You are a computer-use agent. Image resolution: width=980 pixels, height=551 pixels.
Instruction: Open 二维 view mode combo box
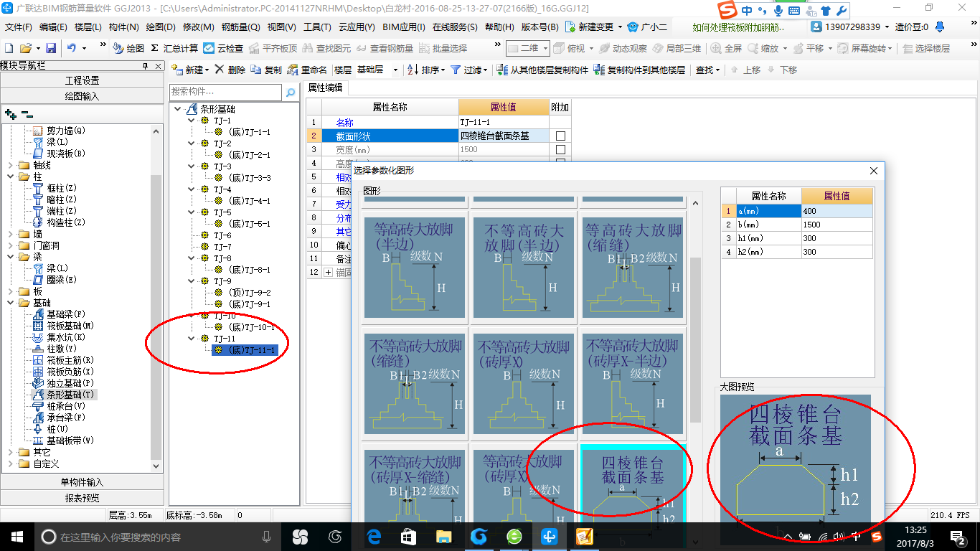[527, 48]
